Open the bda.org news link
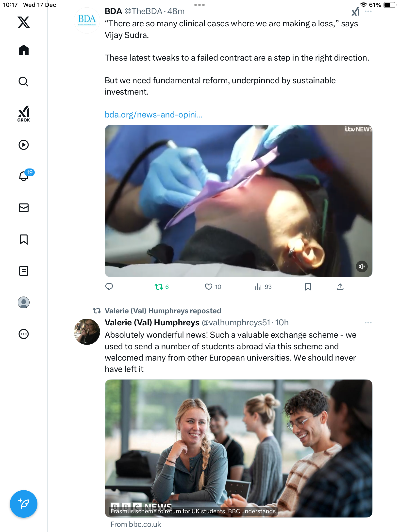Viewport: 399px width, 532px height. pos(153,115)
